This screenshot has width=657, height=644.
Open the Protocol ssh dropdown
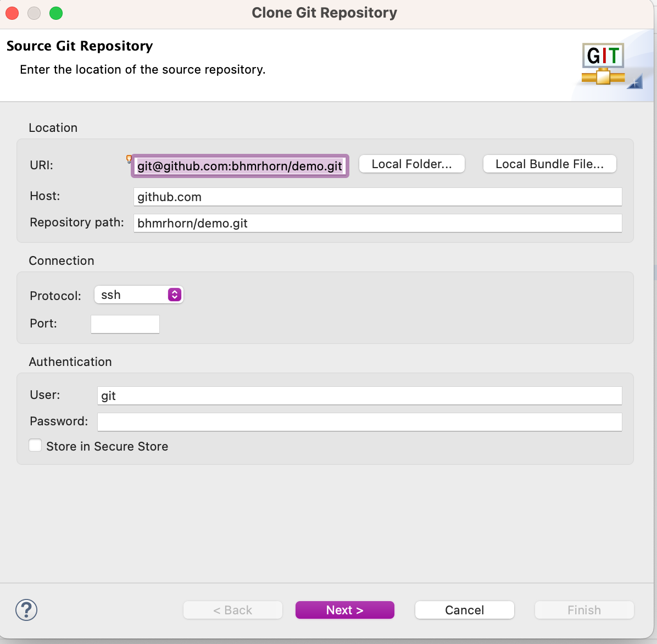pos(138,295)
